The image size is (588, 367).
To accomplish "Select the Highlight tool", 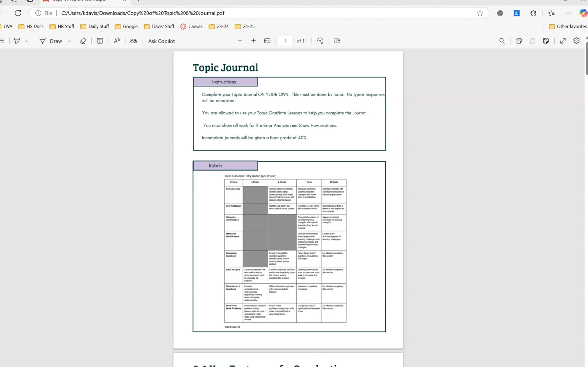I will 17,41.
